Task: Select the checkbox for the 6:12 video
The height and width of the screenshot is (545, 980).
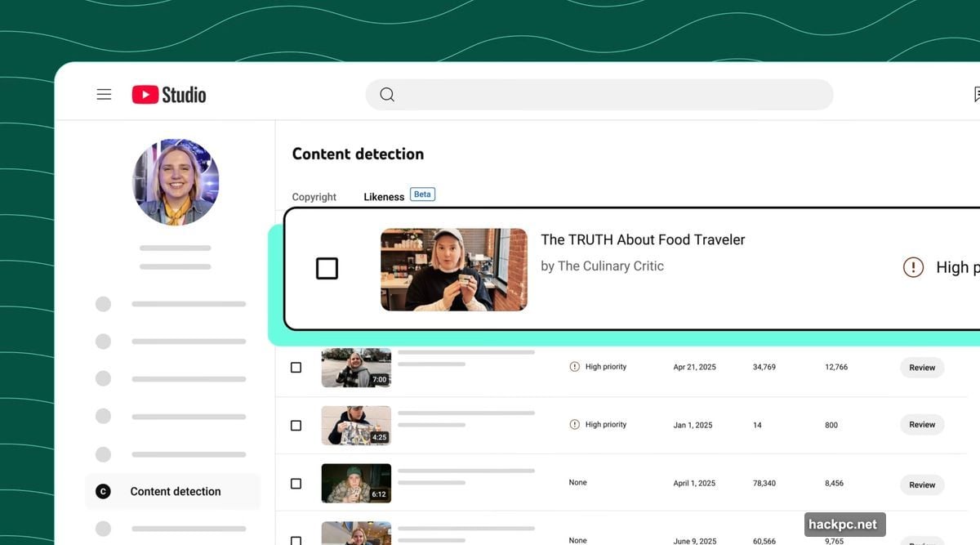Action: (296, 483)
